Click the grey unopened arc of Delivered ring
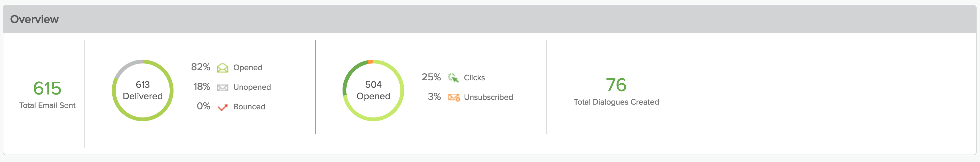Screen dimensions: 980x162 pos(125,67)
